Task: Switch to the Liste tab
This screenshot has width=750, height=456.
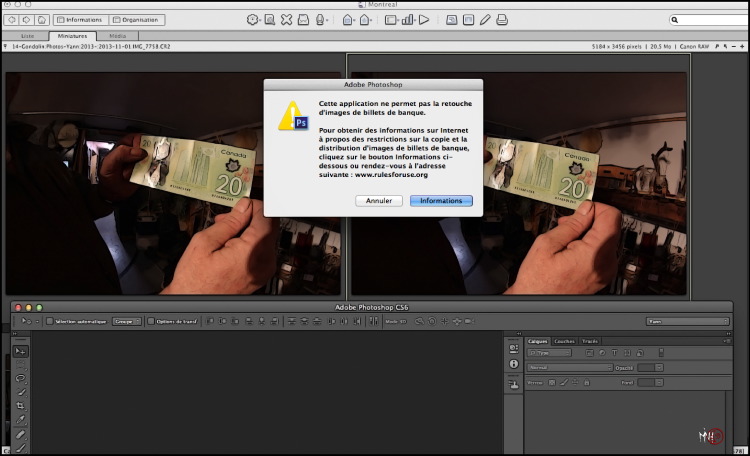Action: tap(28, 36)
